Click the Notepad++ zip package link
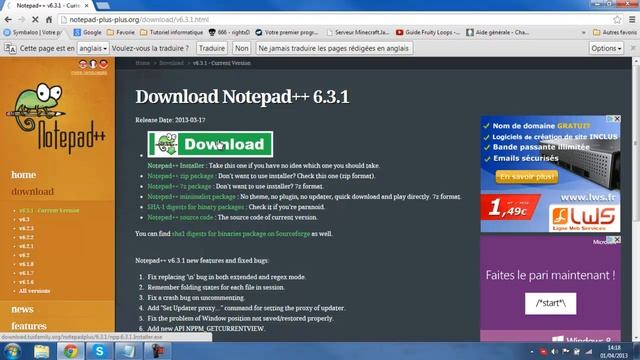This screenshot has width=640, height=360. [x=180, y=176]
